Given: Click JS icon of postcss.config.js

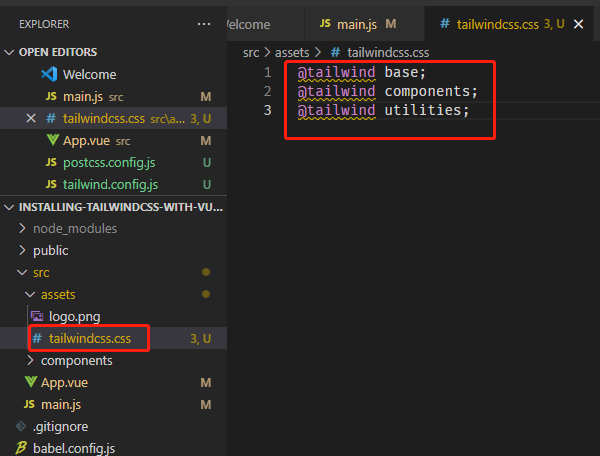Looking at the screenshot, I should point(51,162).
